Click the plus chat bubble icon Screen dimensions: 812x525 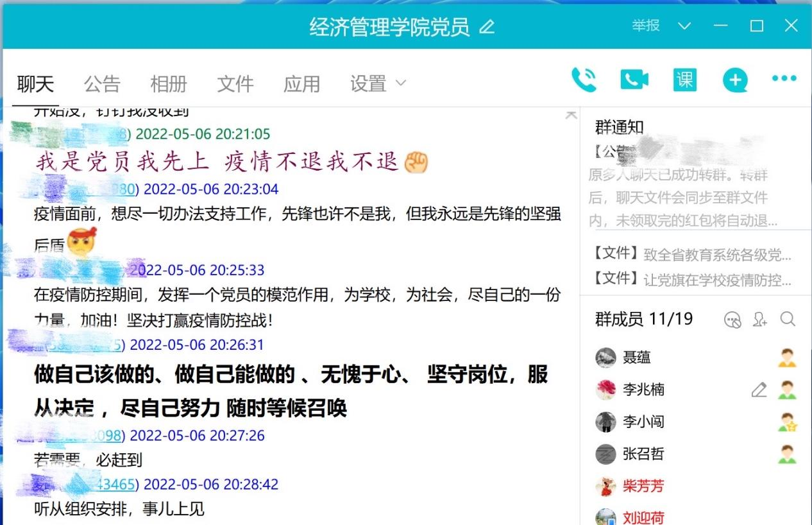coord(735,80)
